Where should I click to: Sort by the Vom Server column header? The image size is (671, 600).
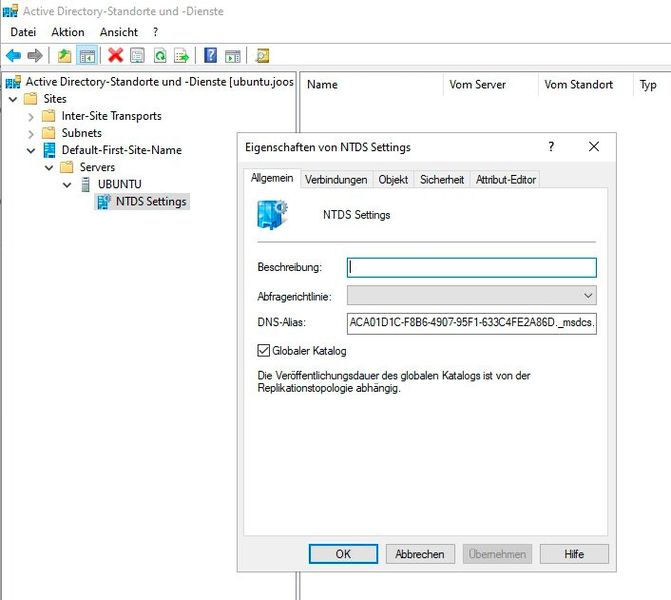(491, 85)
